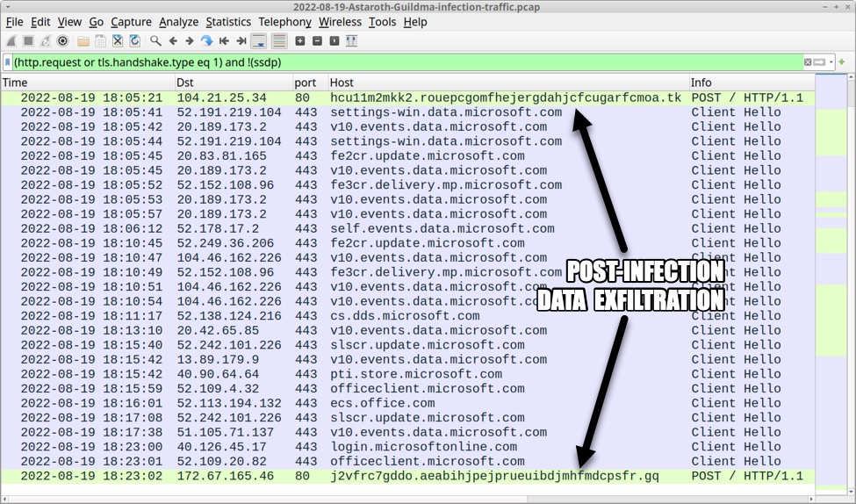Click the add filter button plus sign

[842, 62]
